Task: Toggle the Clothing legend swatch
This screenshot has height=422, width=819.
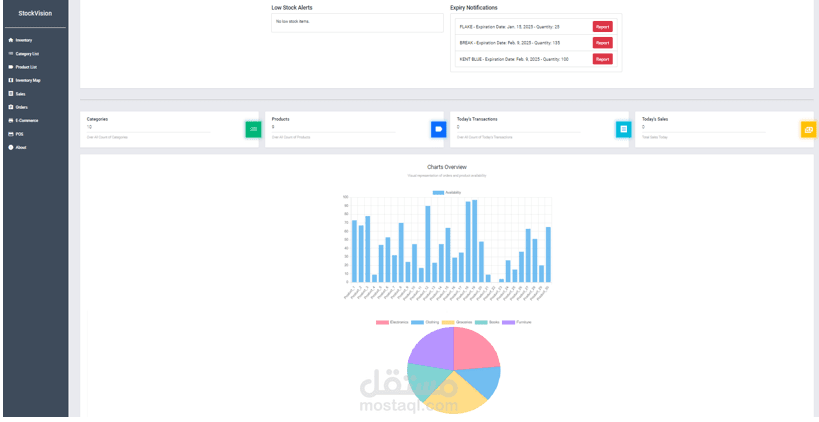Action: (417, 322)
